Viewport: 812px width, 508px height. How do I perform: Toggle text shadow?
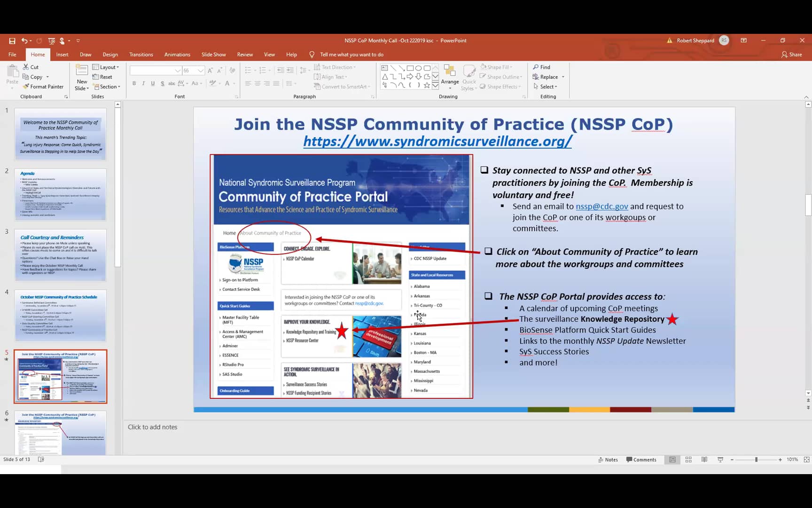pyautogui.click(x=162, y=84)
